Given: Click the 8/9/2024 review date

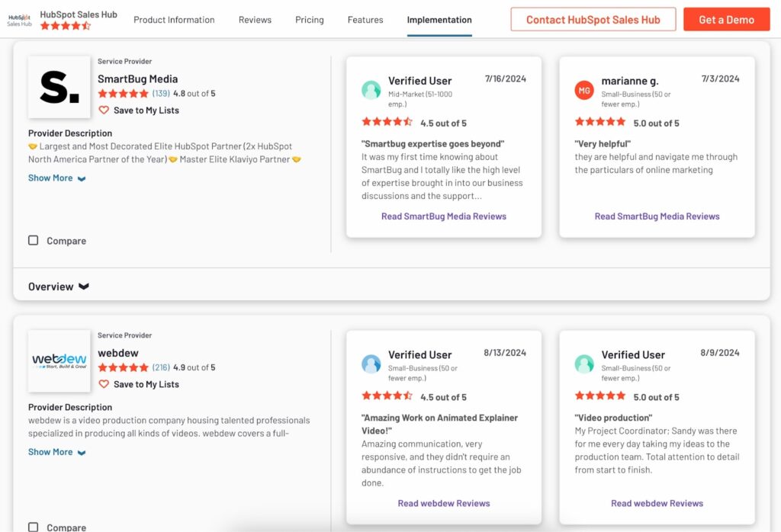Looking at the screenshot, I should [720, 353].
